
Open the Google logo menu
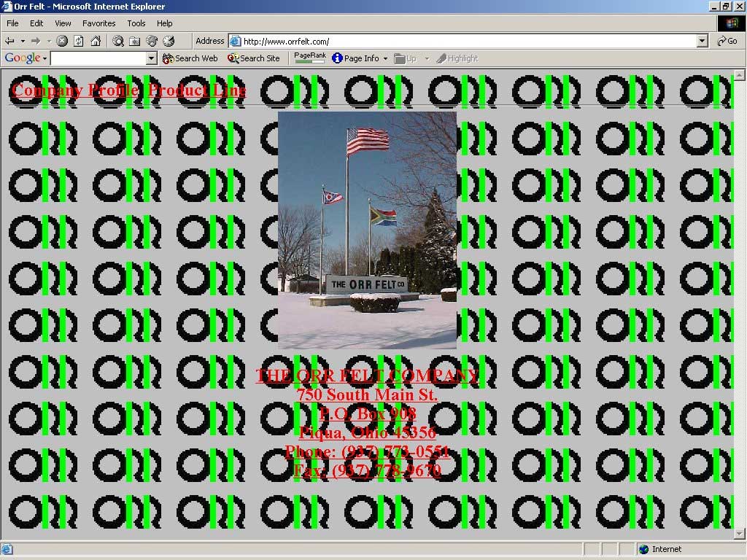click(x=26, y=58)
